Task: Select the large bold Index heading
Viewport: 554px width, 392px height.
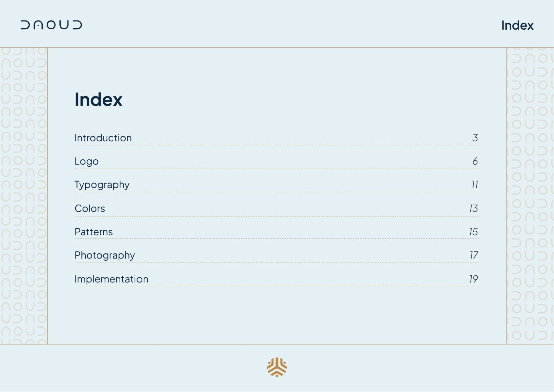Action: coord(98,99)
